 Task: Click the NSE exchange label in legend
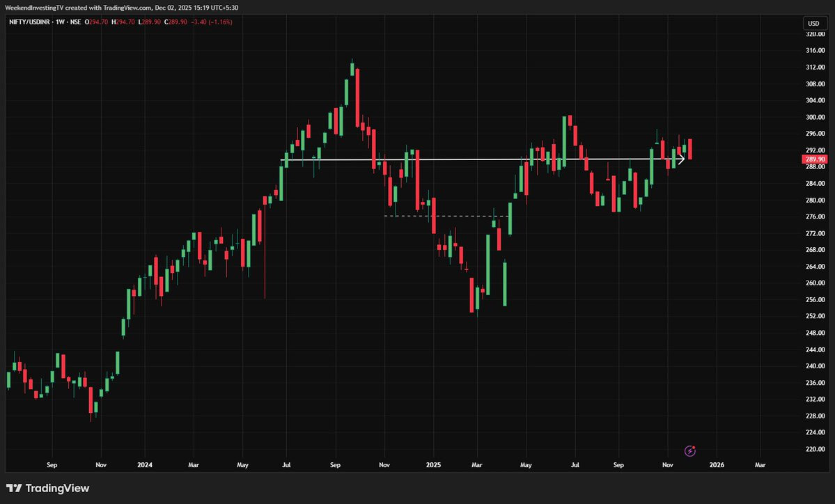(x=76, y=22)
